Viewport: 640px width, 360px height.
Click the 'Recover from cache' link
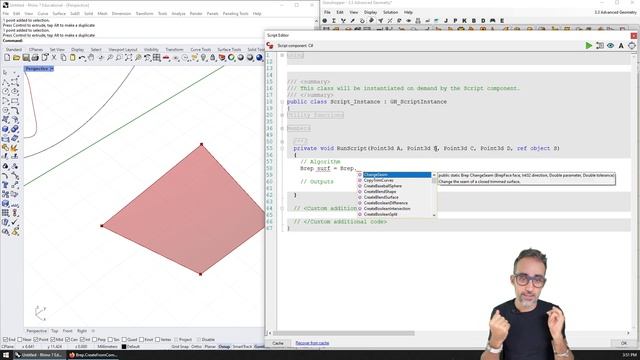(x=312, y=343)
